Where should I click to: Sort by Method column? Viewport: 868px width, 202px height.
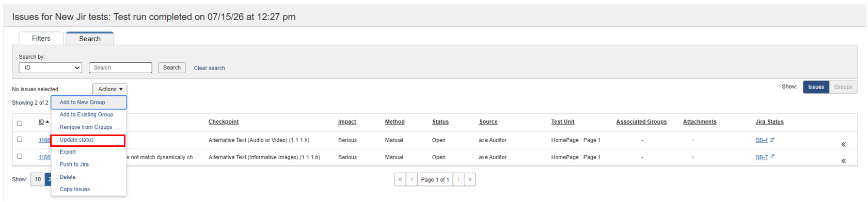(394, 122)
